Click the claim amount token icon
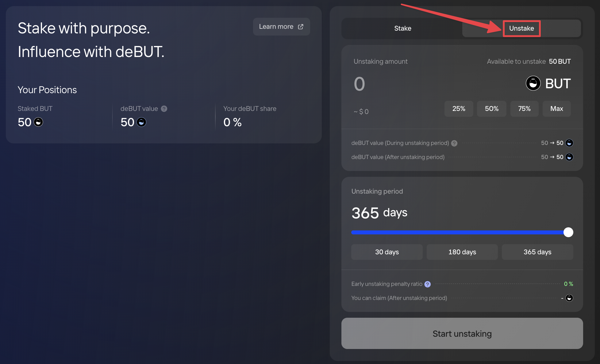This screenshot has height=364, width=600. pyautogui.click(x=569, y=298)
